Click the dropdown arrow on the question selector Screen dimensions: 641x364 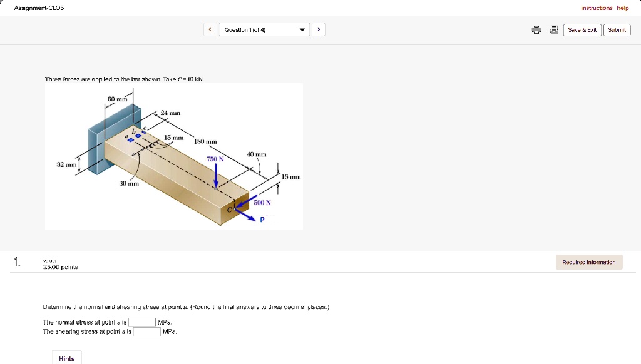pyautogui.click(x=302, y=29)
